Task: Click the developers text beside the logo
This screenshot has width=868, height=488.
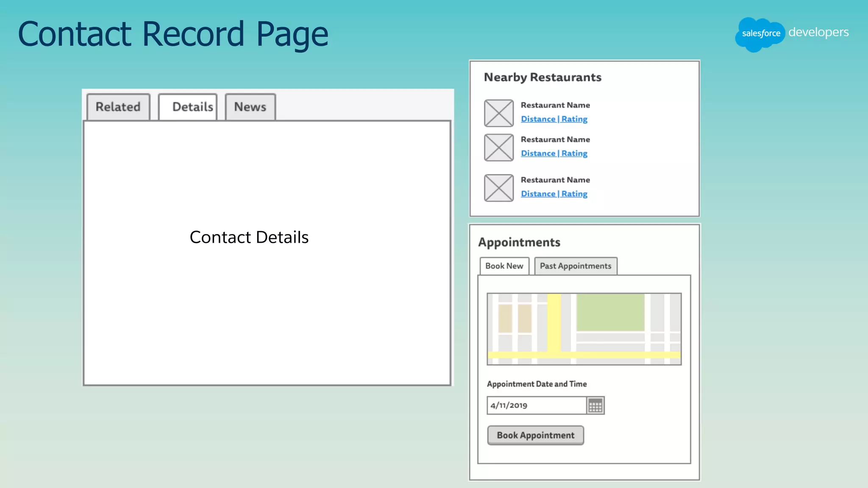Action: click(819, 33)
